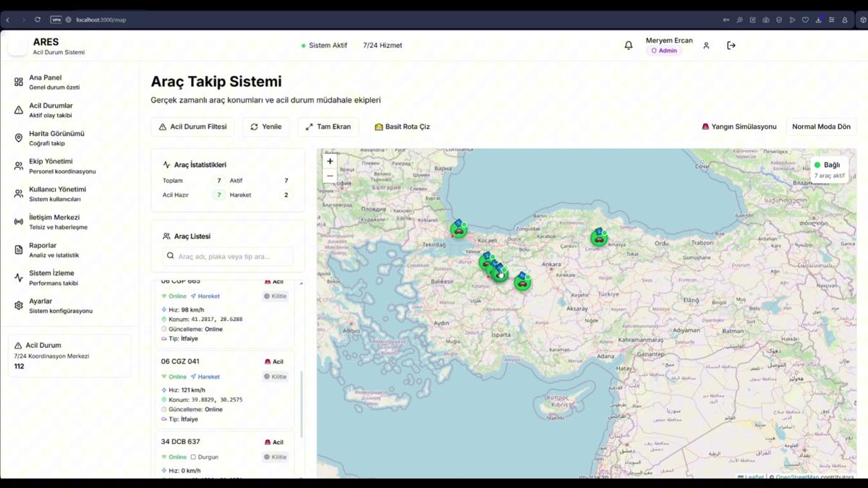Image resolution: width=868 pixels, height=488 pixels.
Task: Click the notification bell icon
Action: coord(628,45)
